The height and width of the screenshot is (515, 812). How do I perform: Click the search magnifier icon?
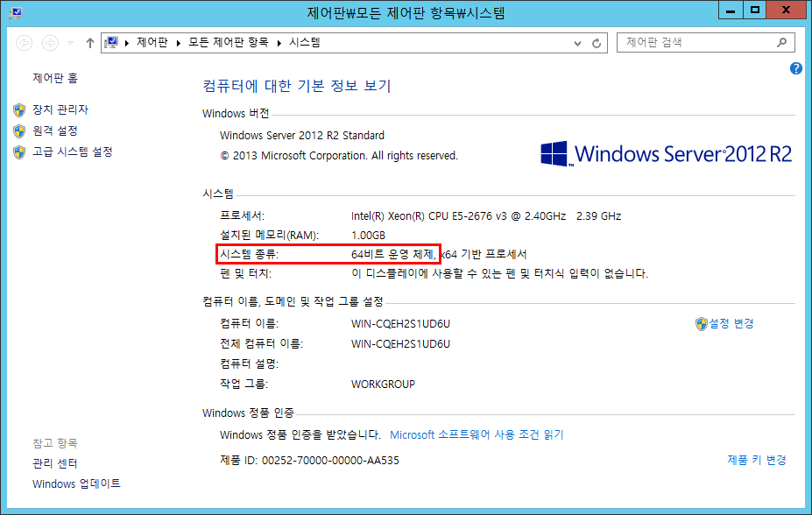782,42
